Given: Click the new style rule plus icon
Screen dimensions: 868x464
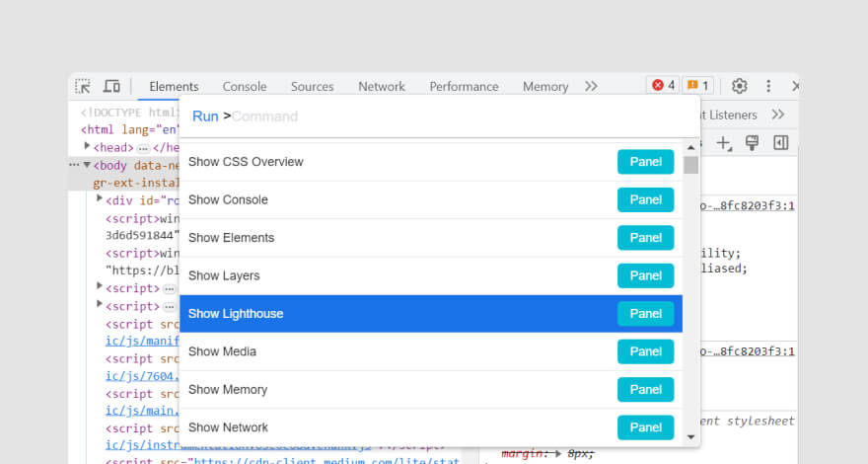Looking at the screenshot, I should tap(724, 143).
